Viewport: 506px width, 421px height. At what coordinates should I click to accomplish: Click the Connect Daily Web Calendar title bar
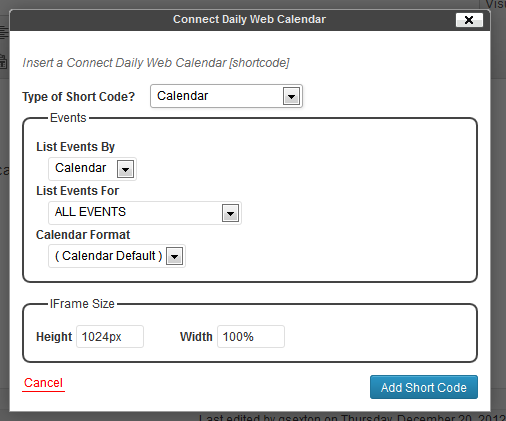pos(249,20)
